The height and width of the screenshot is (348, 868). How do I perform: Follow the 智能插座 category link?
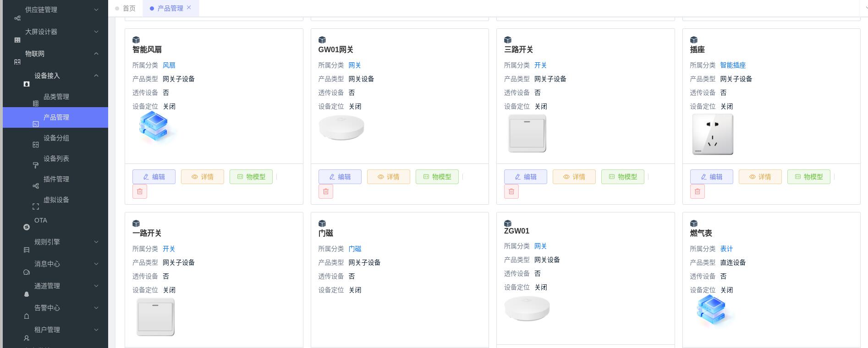click(x=733, y=65)
